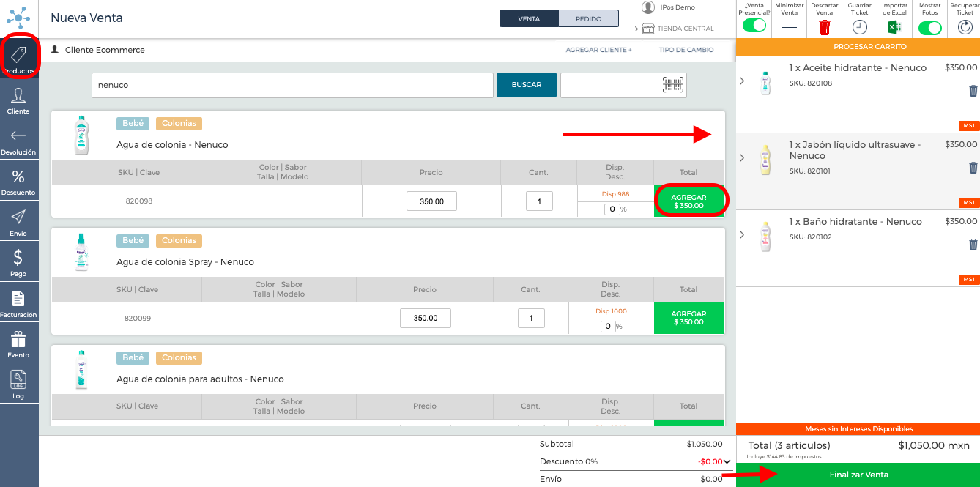Add Agua de colonia with AGREGAR button
This screenshot has width=980, height=487.
pos(689,201)
